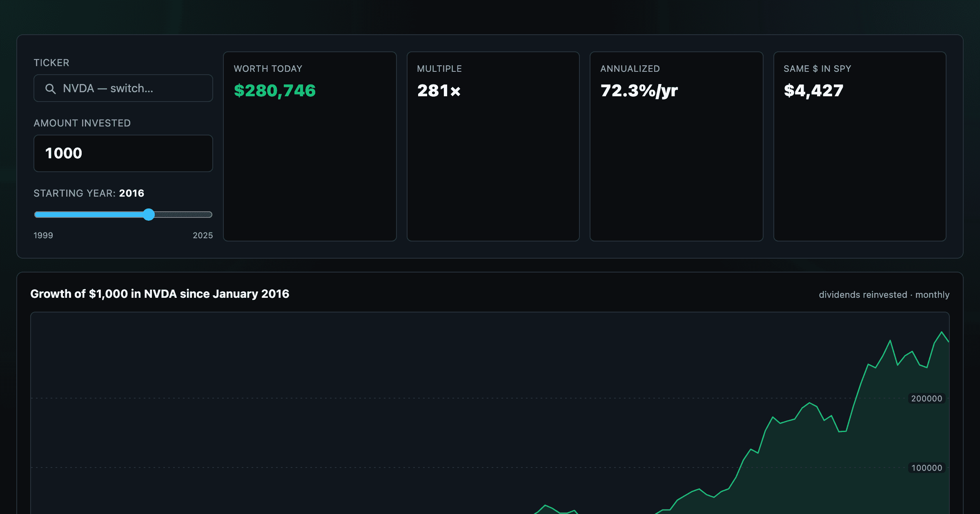This screenshot has width=980, height=514.
Task: Click the search magnifier icon in ticker field
Action: tap(50, 89)
